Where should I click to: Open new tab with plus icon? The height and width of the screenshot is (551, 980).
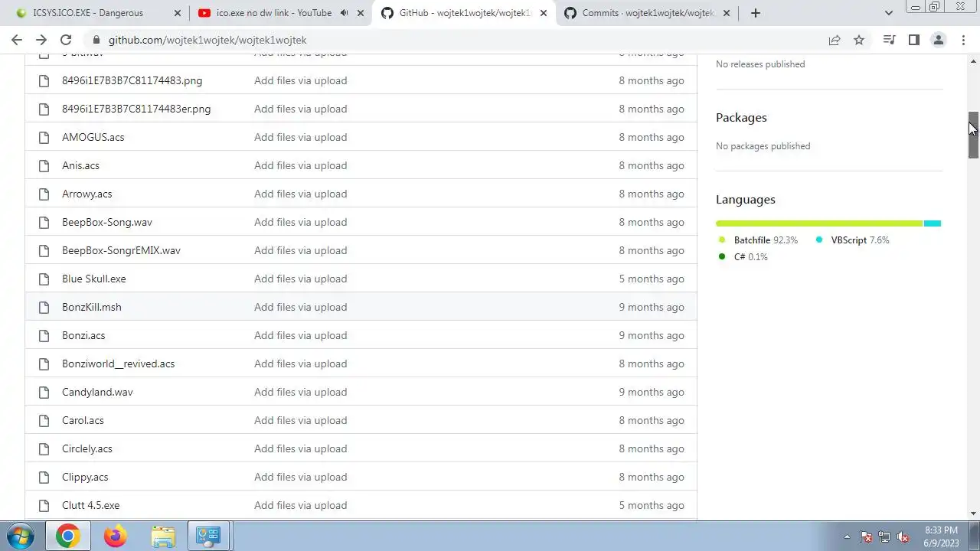(756, 13)
